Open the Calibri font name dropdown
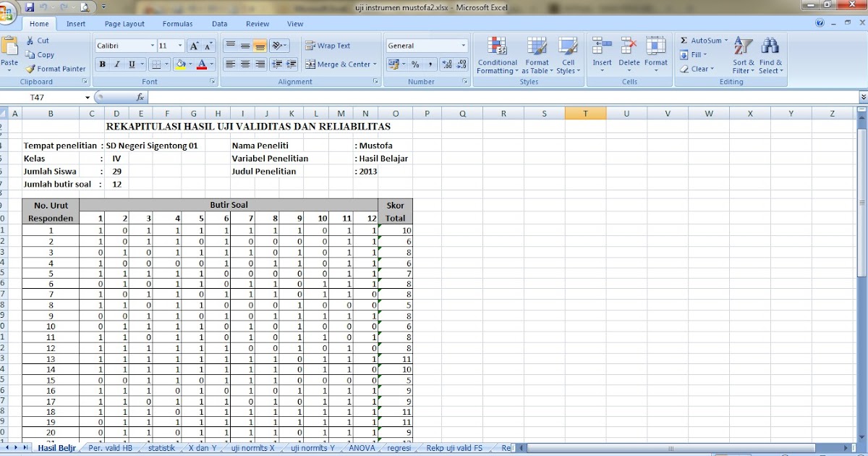 [151, 46]
